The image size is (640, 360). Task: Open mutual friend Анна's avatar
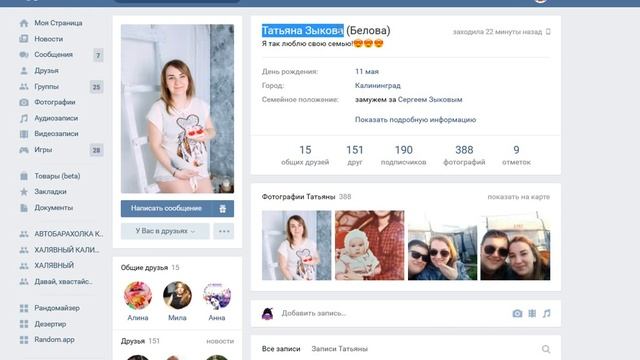pyautogui.click(x=217, y=295)
